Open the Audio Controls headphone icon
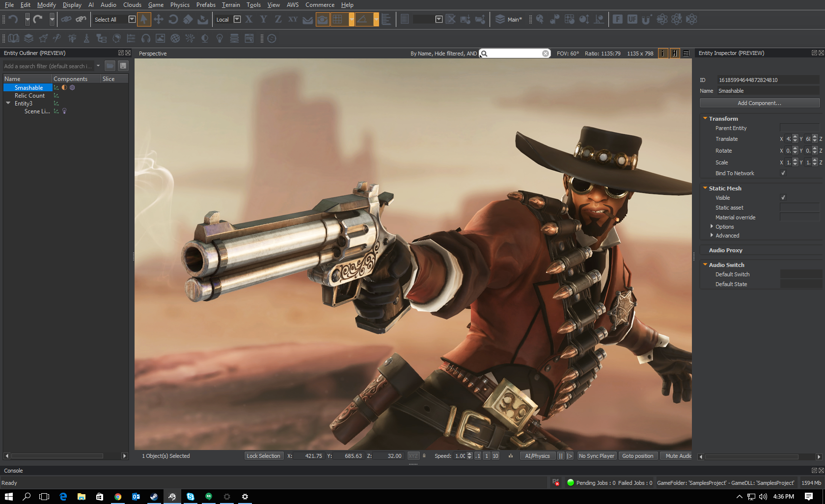The width and height of the screenshot is (825, 504). pyautogui.click(x=146, y=38)
